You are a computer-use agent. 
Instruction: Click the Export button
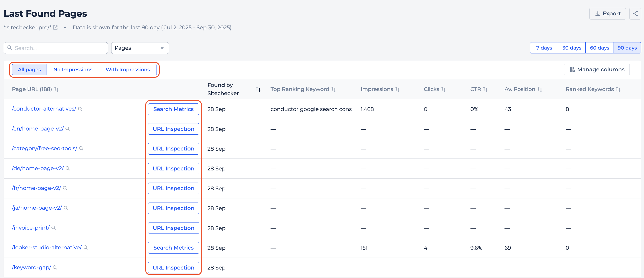(607, 14)
